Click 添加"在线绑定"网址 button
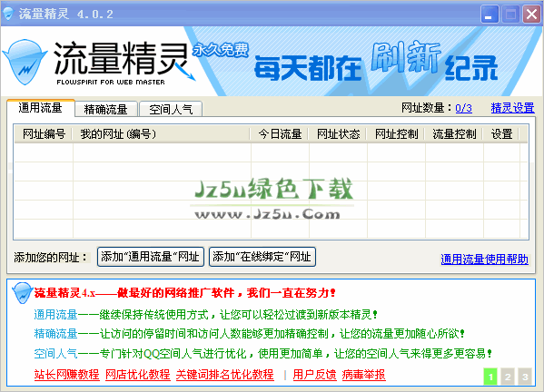Image resolution: width=544 pixels, height=392 pixels. (262, 257)
